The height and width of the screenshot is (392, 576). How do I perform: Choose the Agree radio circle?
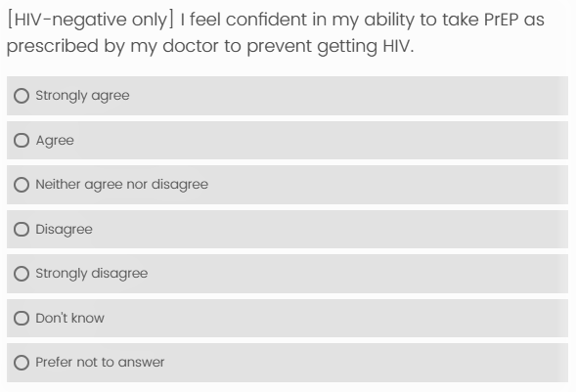[22, 140]
